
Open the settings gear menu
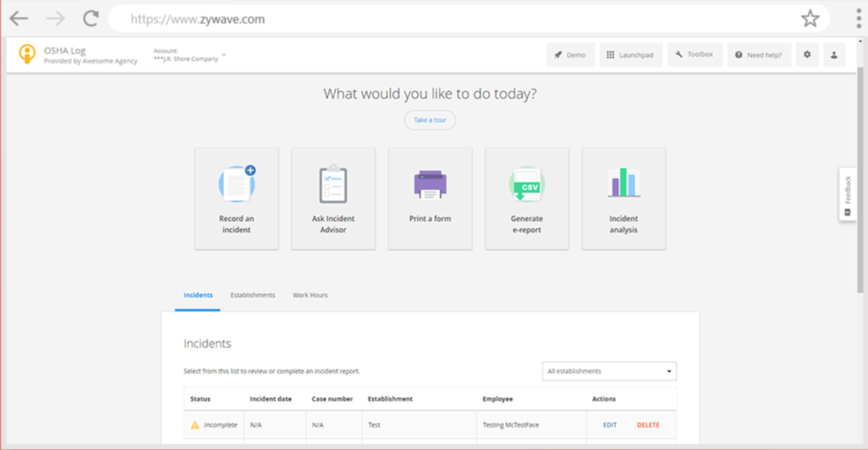pyautogui.click(x=807, y=54)
